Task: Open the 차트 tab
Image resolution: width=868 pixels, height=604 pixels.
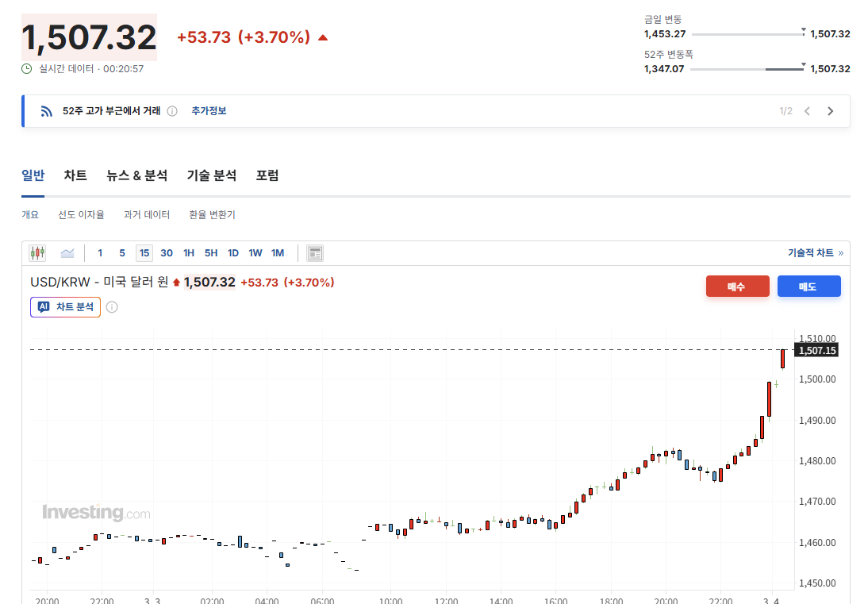Action: pos(75,175)
